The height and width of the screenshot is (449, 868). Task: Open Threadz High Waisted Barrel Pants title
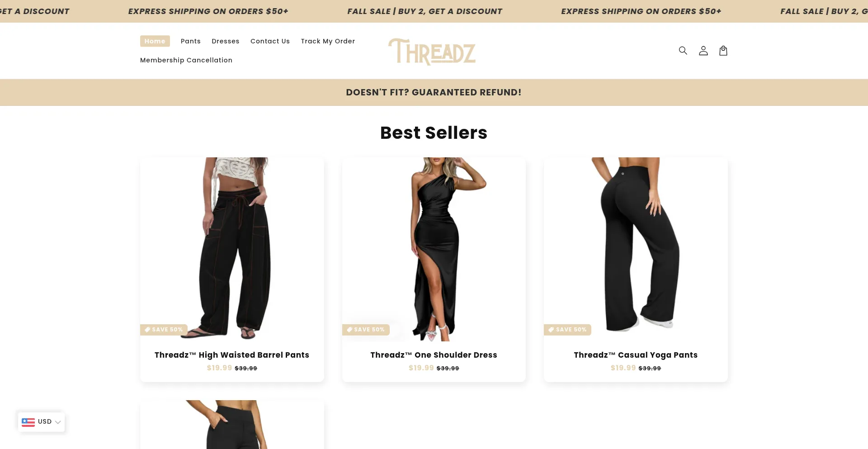[232, 355]
